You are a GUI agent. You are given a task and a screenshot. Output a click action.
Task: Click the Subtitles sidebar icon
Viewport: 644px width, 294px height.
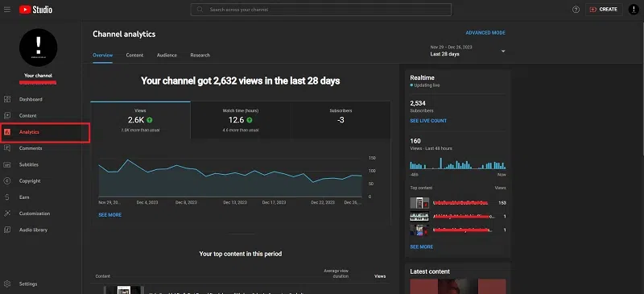7,164
